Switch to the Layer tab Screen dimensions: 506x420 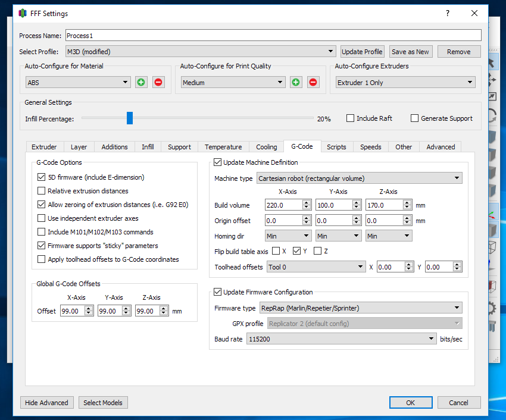[79, 147]
